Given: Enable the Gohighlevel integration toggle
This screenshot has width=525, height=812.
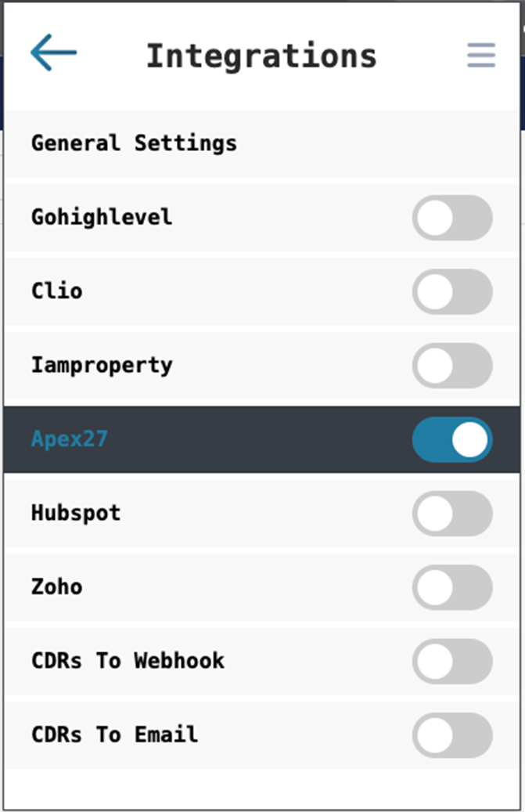Looking at the screenshot, I should click(452, 218).
